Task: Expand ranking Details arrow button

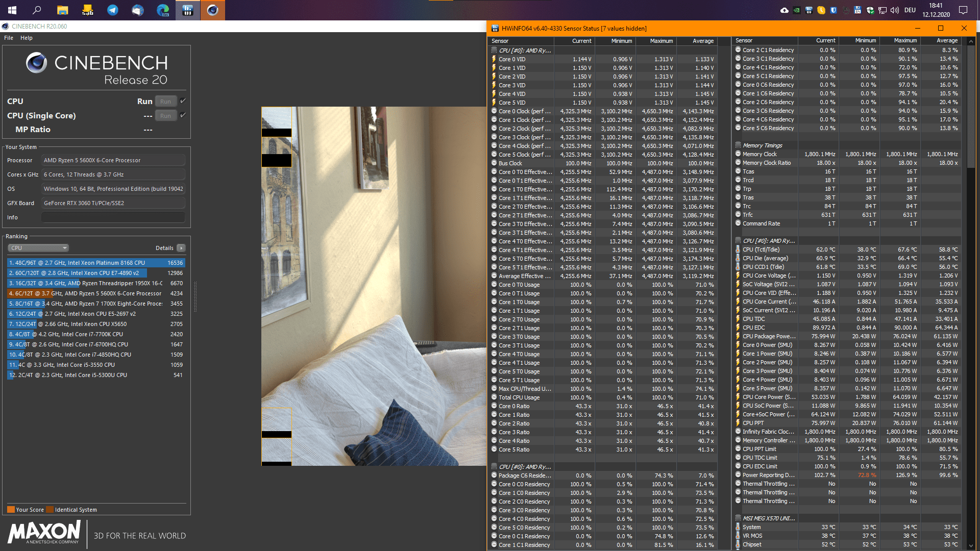Action: (181, 248)
